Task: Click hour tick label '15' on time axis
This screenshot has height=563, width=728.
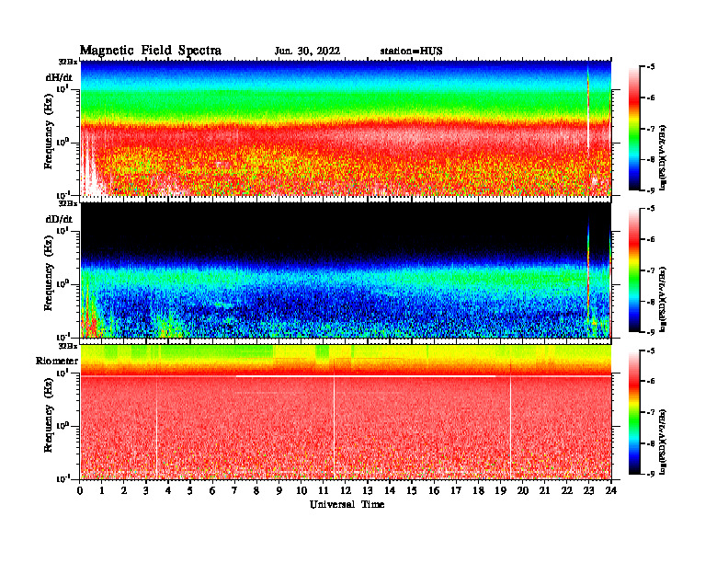Action: coord(412,490)
